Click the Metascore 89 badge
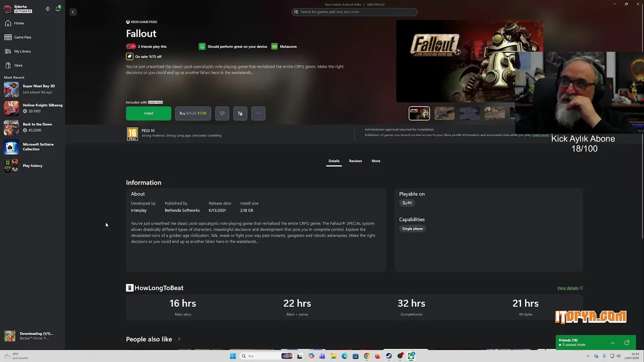This screenshot has width=644, height=362. click(274, 46)
